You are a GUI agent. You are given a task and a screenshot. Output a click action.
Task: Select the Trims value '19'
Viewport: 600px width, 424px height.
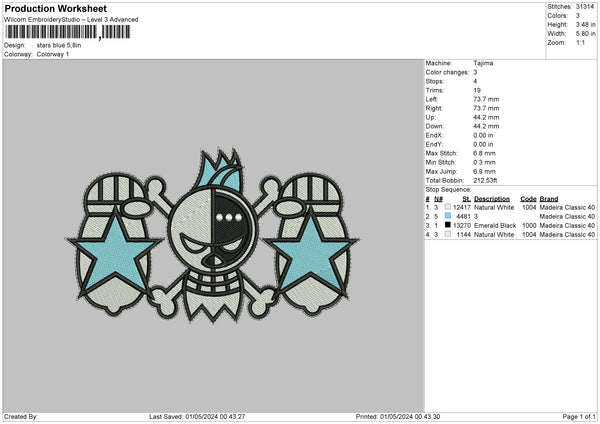[x=477, y=90]
